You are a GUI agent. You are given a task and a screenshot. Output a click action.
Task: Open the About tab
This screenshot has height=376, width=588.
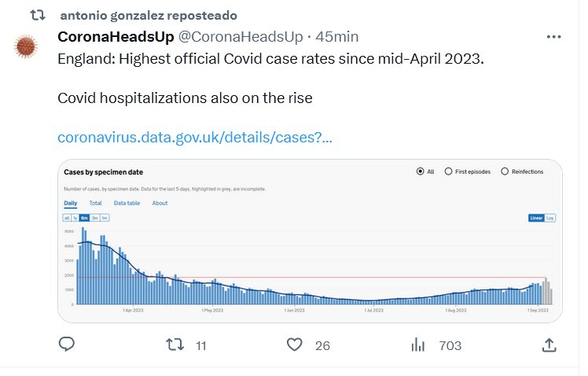click(160, 203)
